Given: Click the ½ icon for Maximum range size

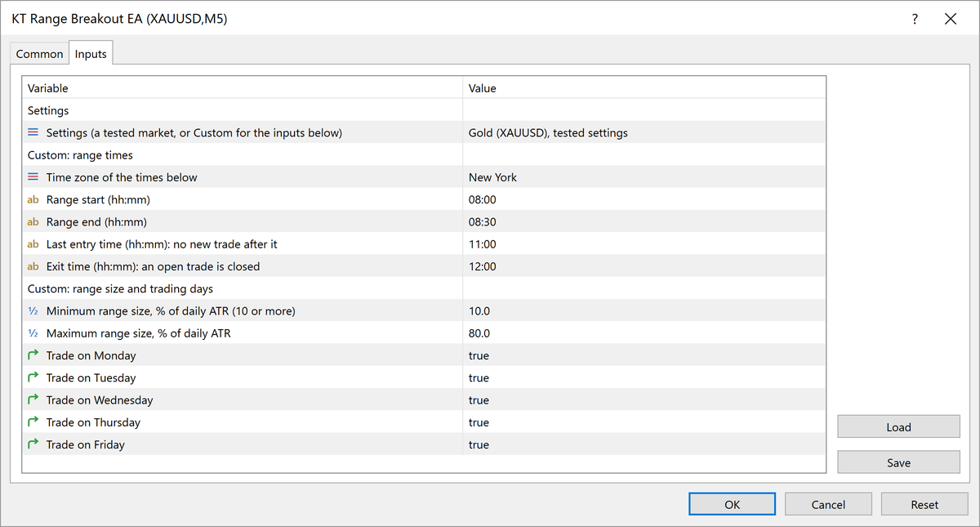Looking at the screenshot, I should point(33,333).
